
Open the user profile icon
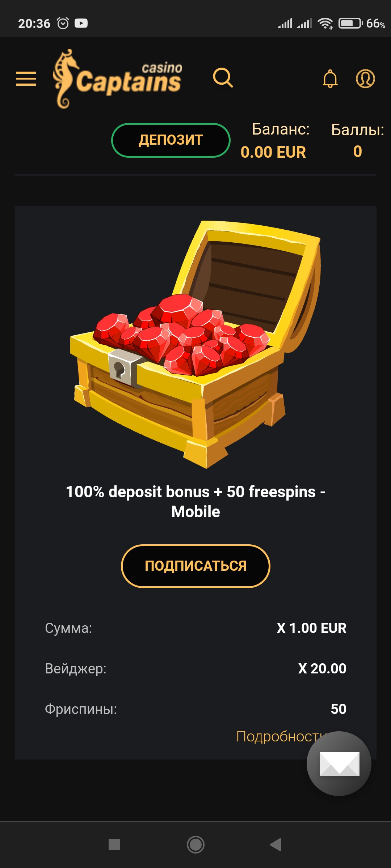[365, 78]
